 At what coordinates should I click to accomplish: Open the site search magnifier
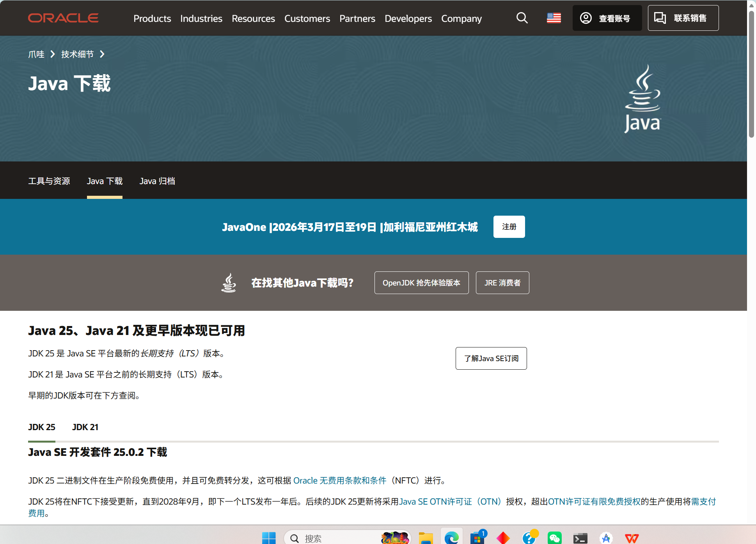click(522, 18)
